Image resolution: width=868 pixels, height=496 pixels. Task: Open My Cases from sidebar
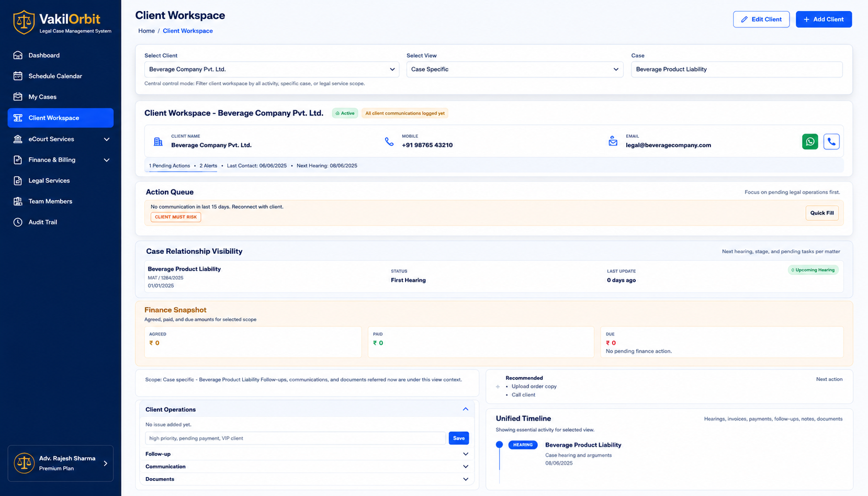[x=61, y=97]
